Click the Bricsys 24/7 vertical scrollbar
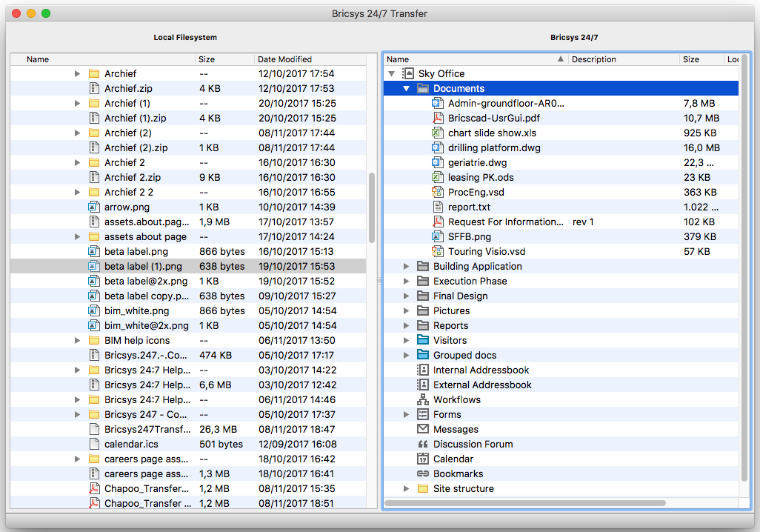The width and height of the screenshot is (760, 532). pos(744,267)
